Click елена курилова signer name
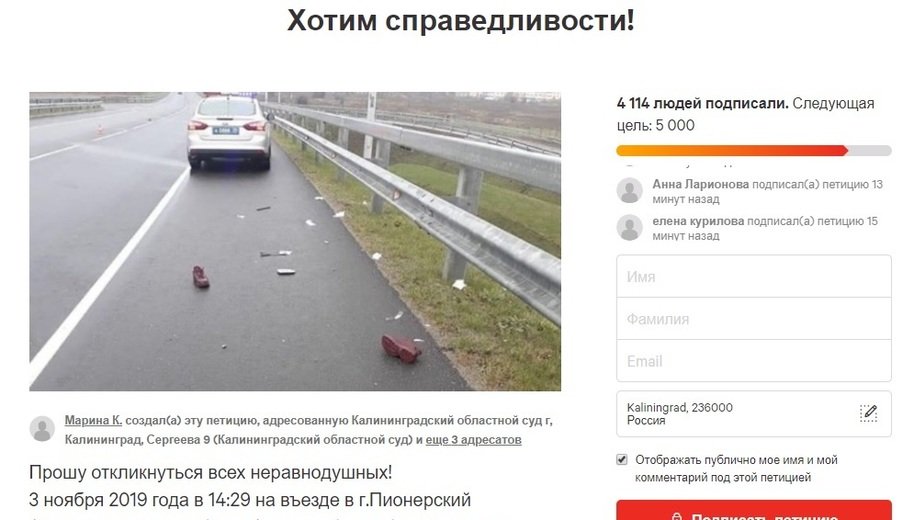Viewport: 924px width, 520px height. point(698,221)
